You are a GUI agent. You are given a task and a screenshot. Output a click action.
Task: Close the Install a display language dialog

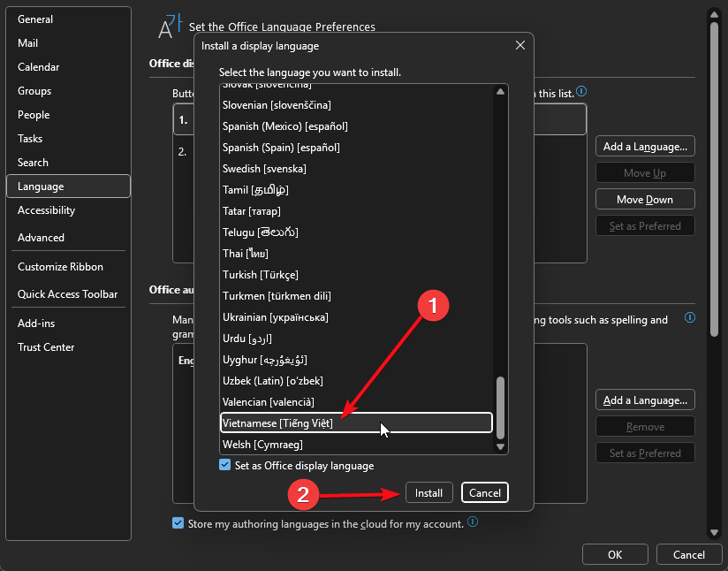tap(520, 45)
